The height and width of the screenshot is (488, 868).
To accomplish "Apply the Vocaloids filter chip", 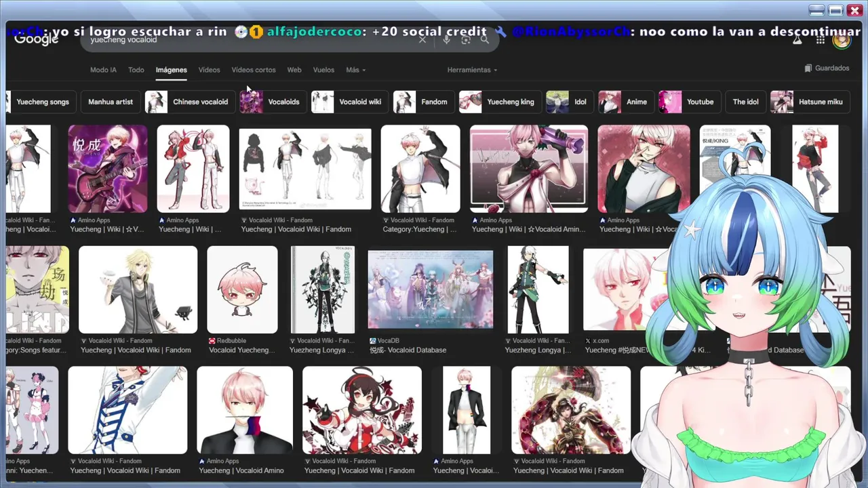I will click(273, 102).
